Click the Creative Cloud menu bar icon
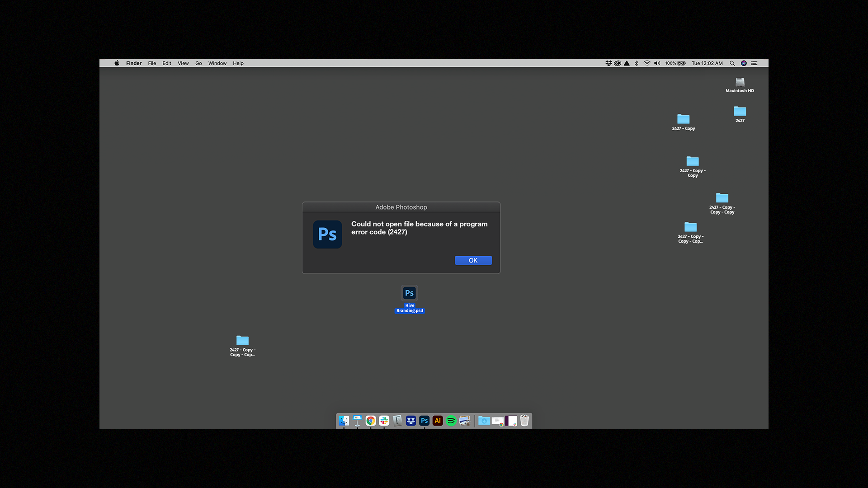The width and height of the screenshot is (868, 488). point(618,63)
